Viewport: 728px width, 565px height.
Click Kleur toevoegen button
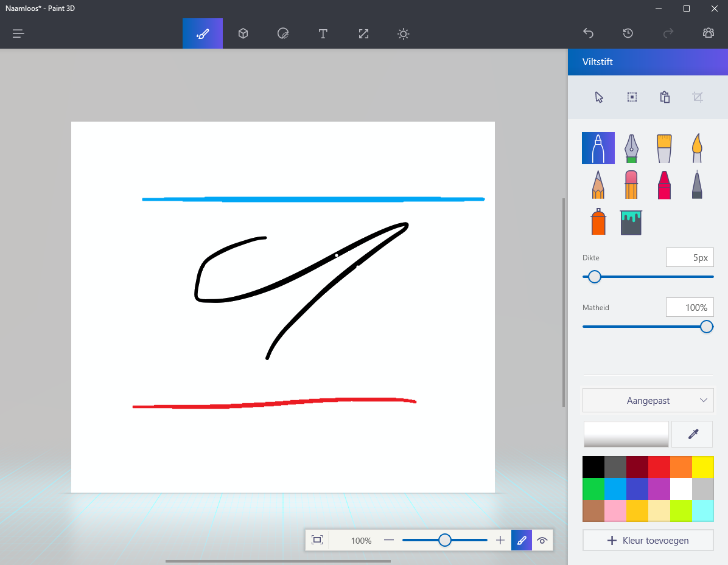click(x=648, y=540)
